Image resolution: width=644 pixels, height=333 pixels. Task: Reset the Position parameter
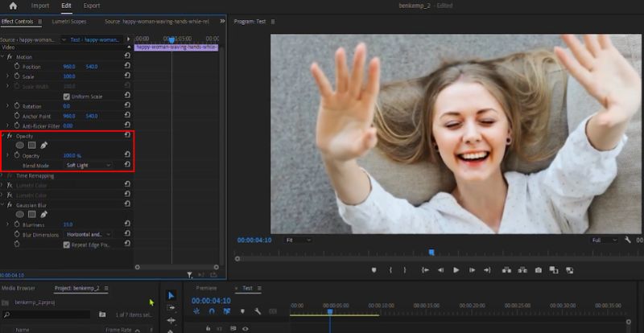(x=127, y=67)
